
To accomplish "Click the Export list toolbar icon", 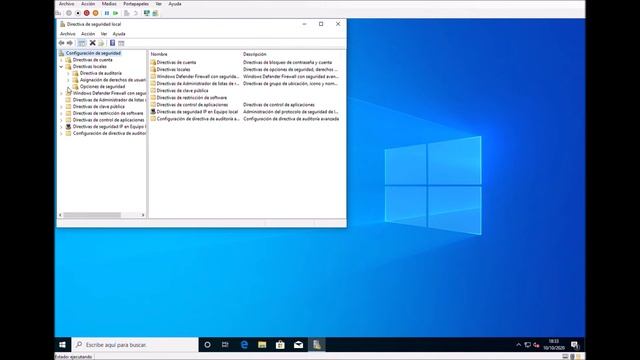I will [101, 43].
